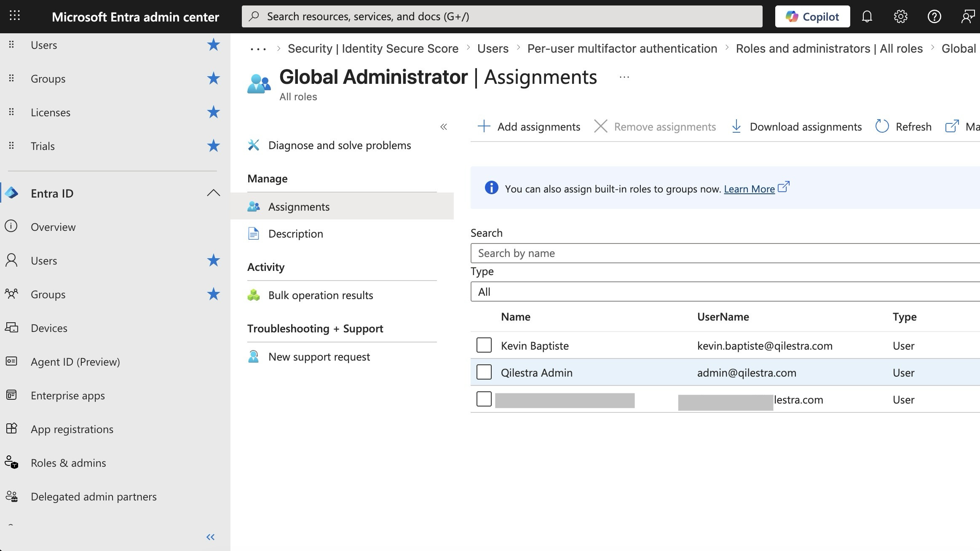
Task: Click Add assignments plus button
Action: 529,126
